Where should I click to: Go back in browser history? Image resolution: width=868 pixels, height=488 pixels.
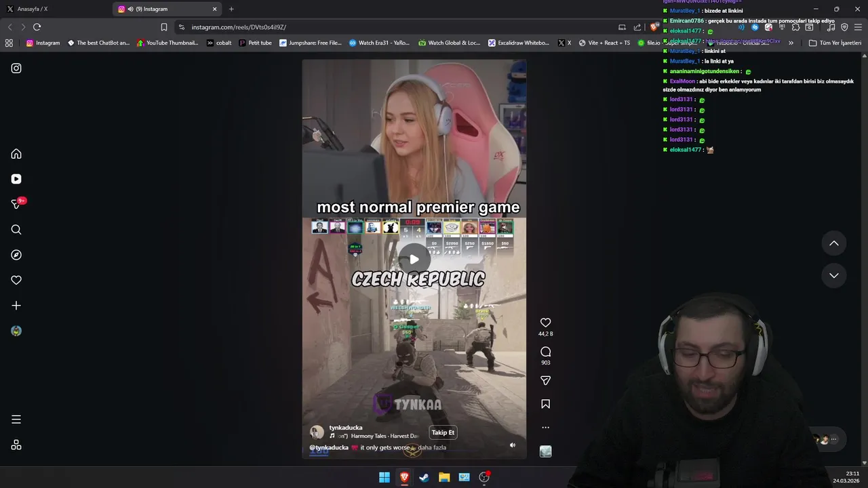coord(9,27)
